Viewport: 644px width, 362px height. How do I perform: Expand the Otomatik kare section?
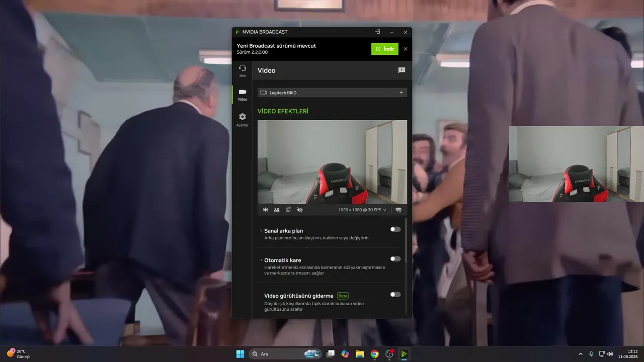tap(261, 260)
